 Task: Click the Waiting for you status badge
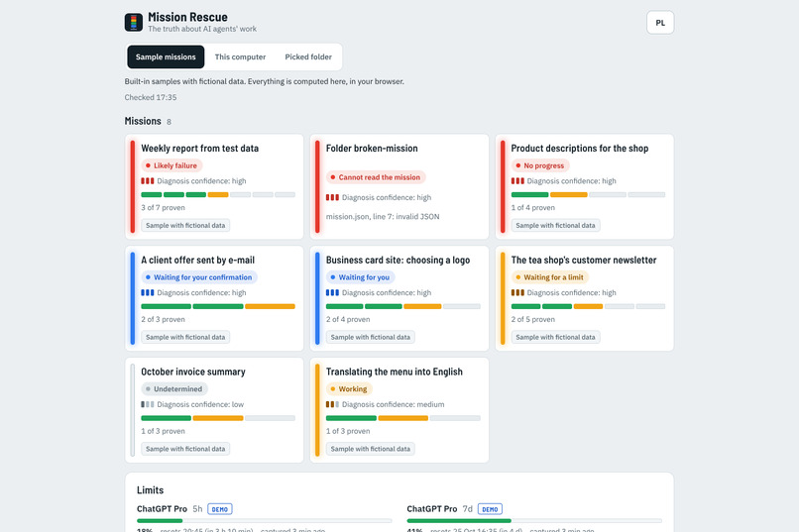pos(360,277)
